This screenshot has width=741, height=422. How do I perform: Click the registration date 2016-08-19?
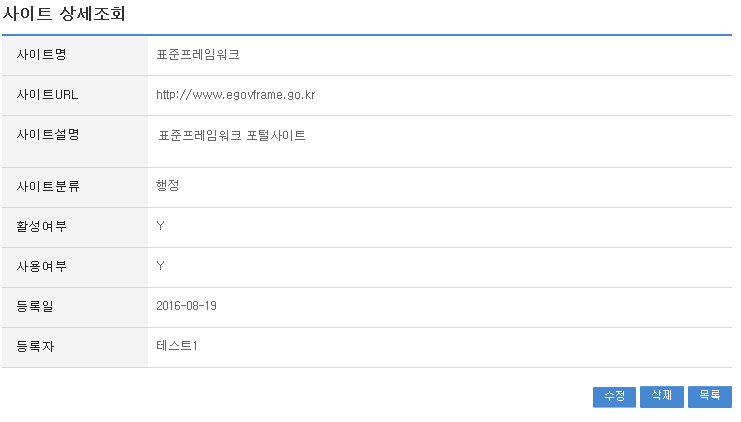click(x=186, y=306)
